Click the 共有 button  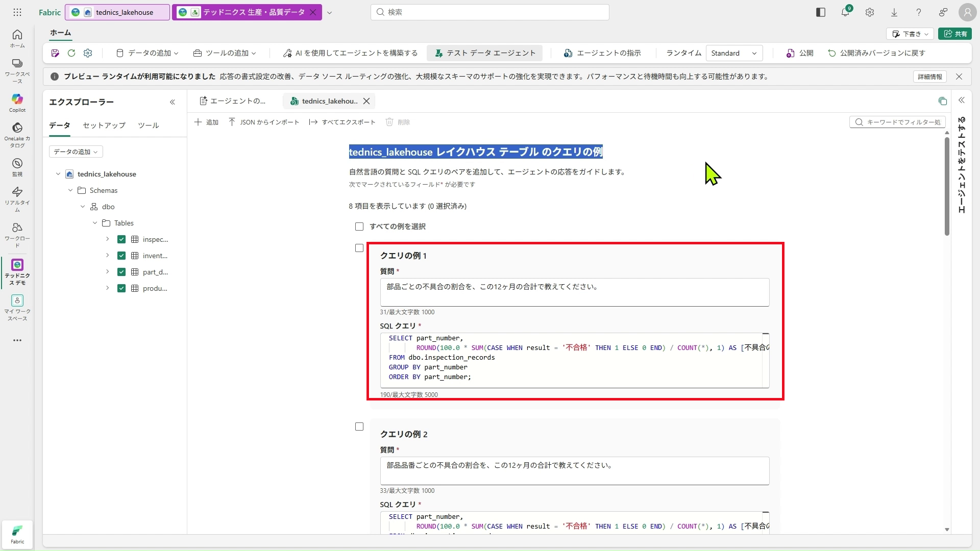click(x=954, y=34)
